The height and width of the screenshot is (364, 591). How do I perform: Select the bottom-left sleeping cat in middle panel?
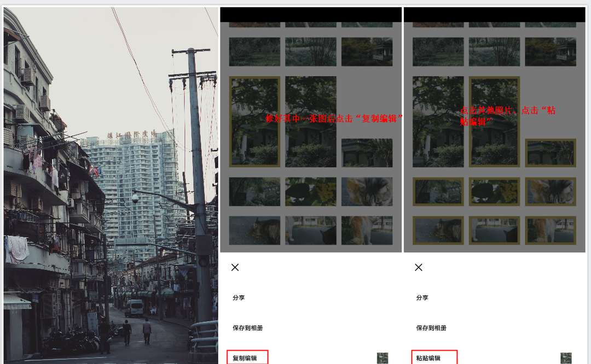click(254, 230)
